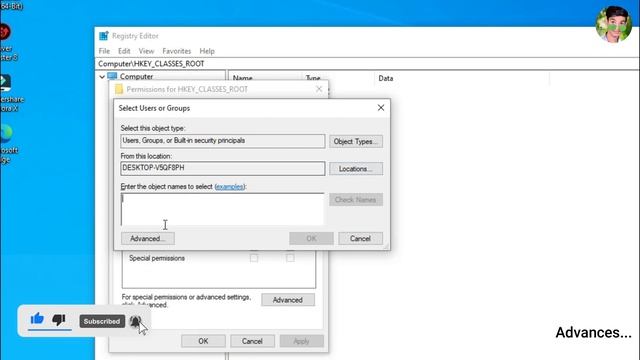This screenshot has width=640, height=360.
Task: Collapse the Computer tree node
Action: (102, 77)
